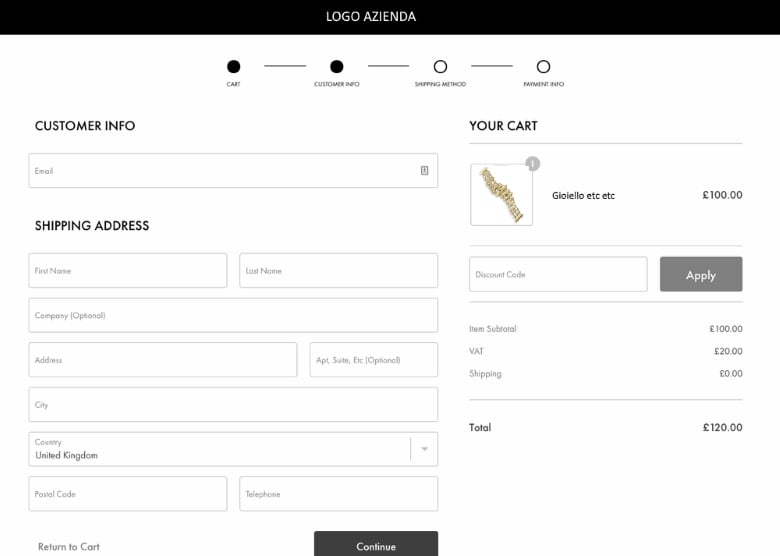Click the bracelet product thumbnail
The width and height of the screenshot is (780, 556).
pos(501,194)
